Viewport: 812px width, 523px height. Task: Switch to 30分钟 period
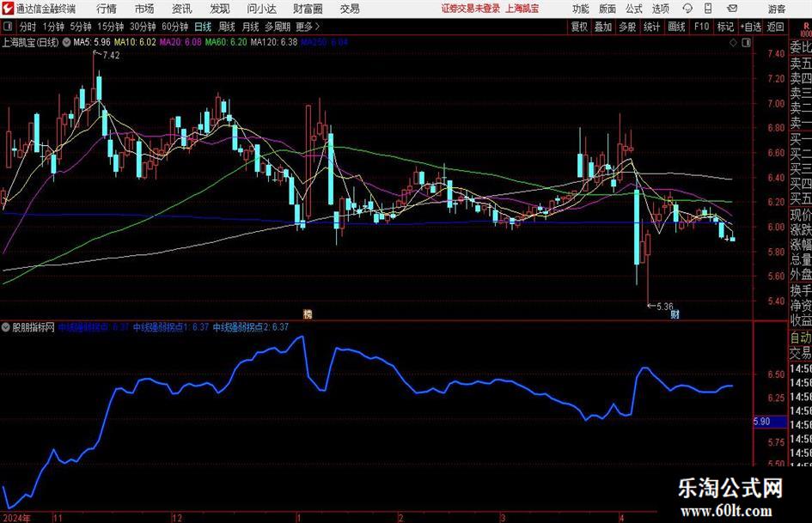pos(143,27)
